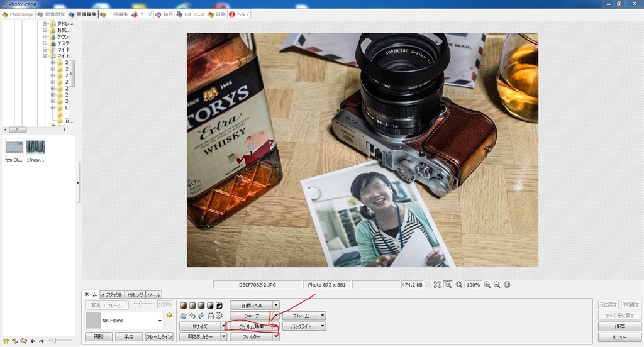Open the ブルーム dropdown arrow

pyautogui.click(x=322, y=316)
